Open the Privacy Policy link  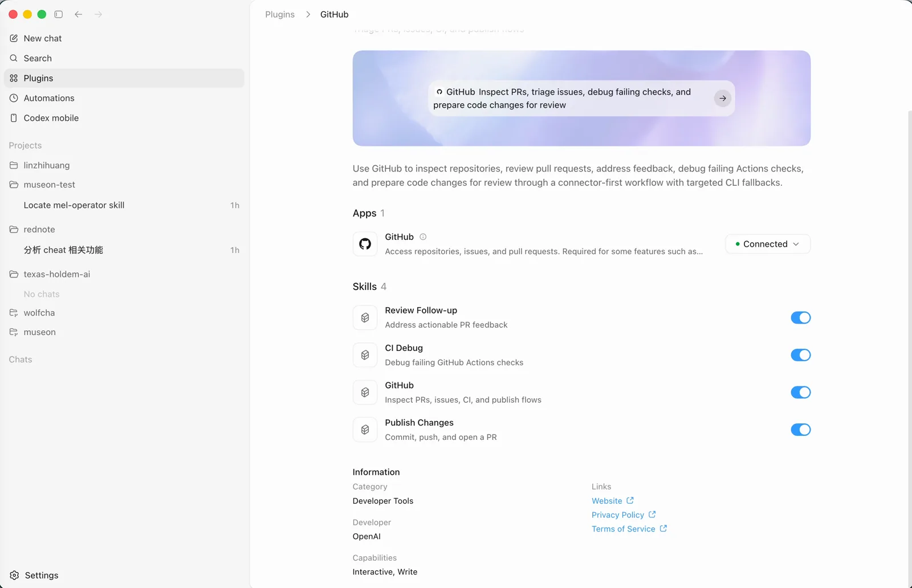coord(624,515)
